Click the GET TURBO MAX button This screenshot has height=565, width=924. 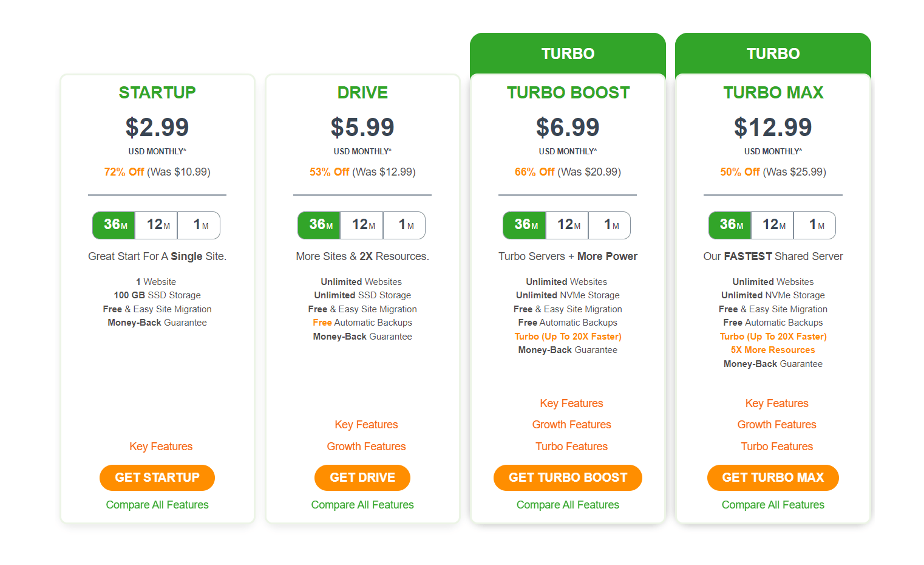click(x=772, y=478)
